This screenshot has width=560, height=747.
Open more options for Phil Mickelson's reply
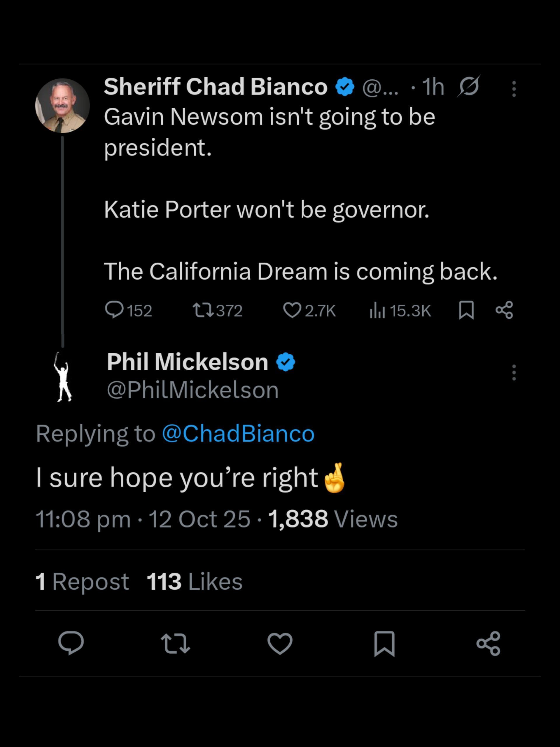pyautogui.click(x=514, y=373)
